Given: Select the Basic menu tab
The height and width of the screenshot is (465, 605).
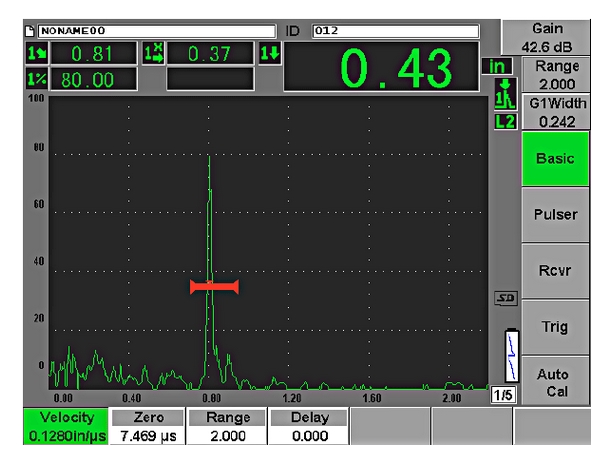Looking at the screenshot, I should pyautogui.click(x=555, y=159).
